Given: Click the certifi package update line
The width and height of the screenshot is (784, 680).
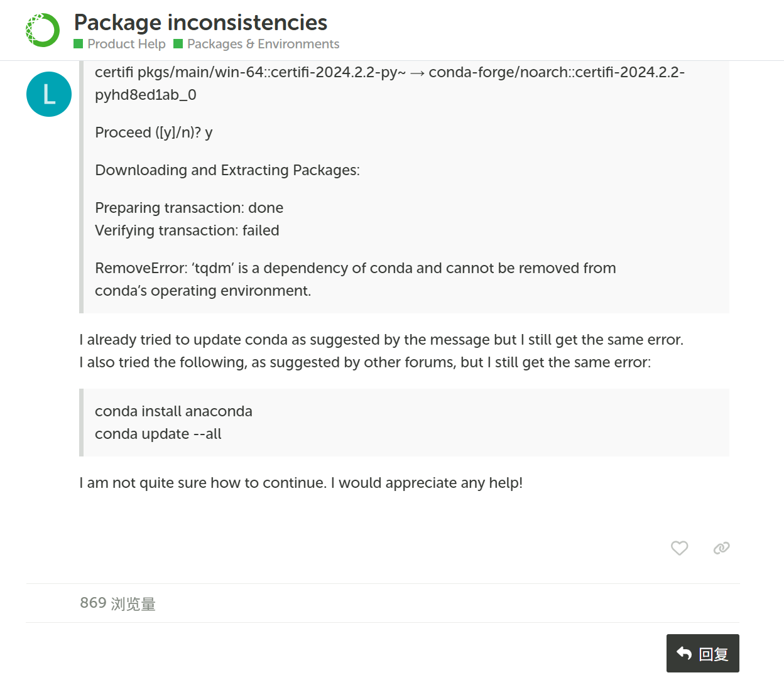Looking at the screenshot, I should coord(389,84).
